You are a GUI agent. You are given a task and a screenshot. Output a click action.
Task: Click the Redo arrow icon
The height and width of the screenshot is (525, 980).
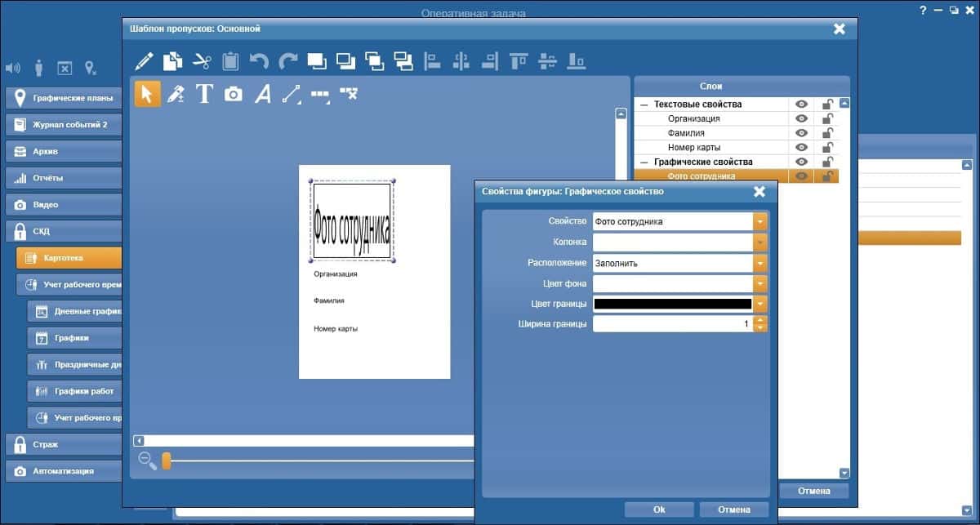(287, 60)
